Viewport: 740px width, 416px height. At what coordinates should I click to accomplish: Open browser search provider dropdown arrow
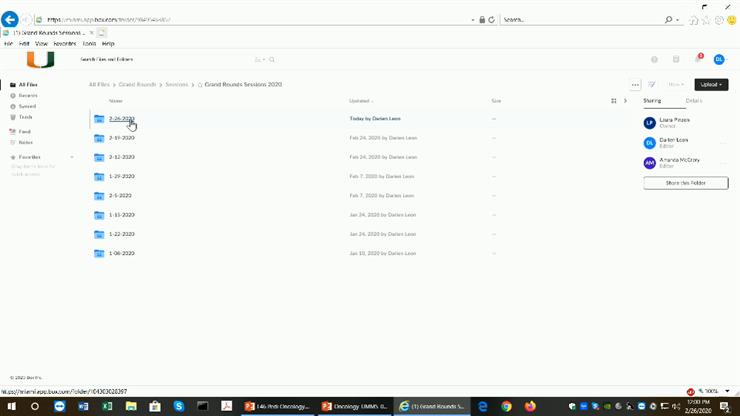click(x=678, y=20)
